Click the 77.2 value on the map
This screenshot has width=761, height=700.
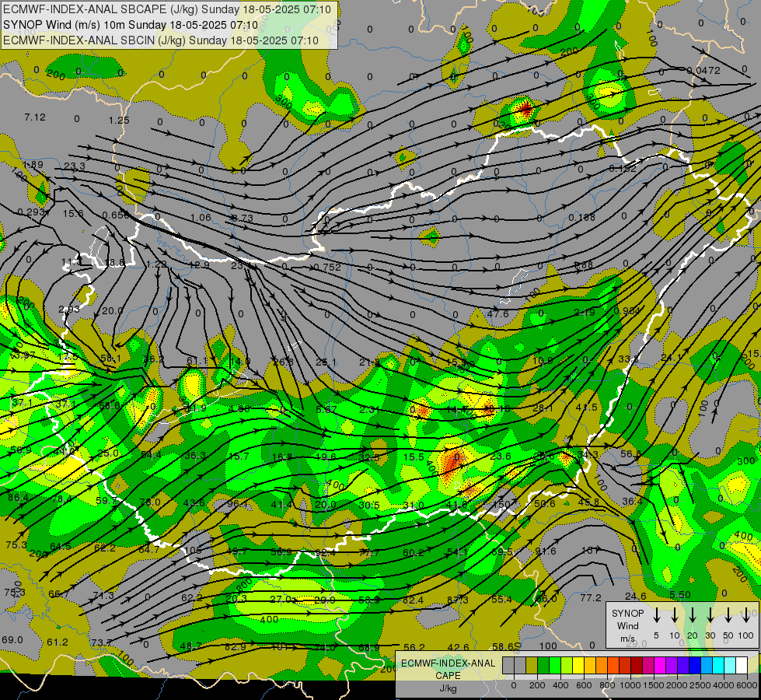[591, 597]
